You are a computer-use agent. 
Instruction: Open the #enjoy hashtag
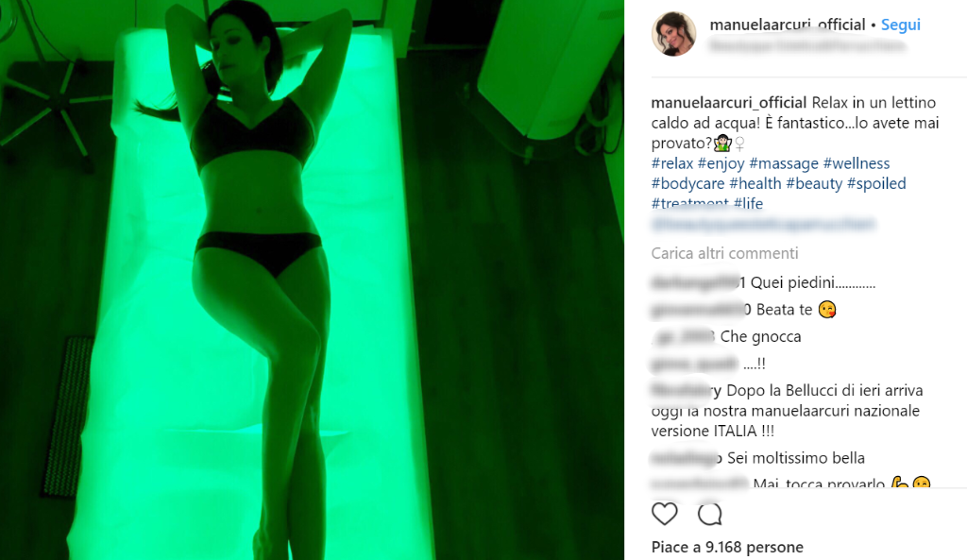(721, 163)
